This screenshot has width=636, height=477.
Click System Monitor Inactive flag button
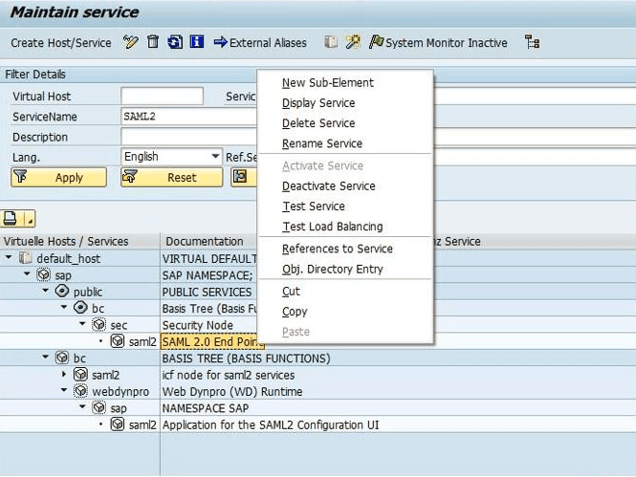pyautogui.click(x=438, y=43)
